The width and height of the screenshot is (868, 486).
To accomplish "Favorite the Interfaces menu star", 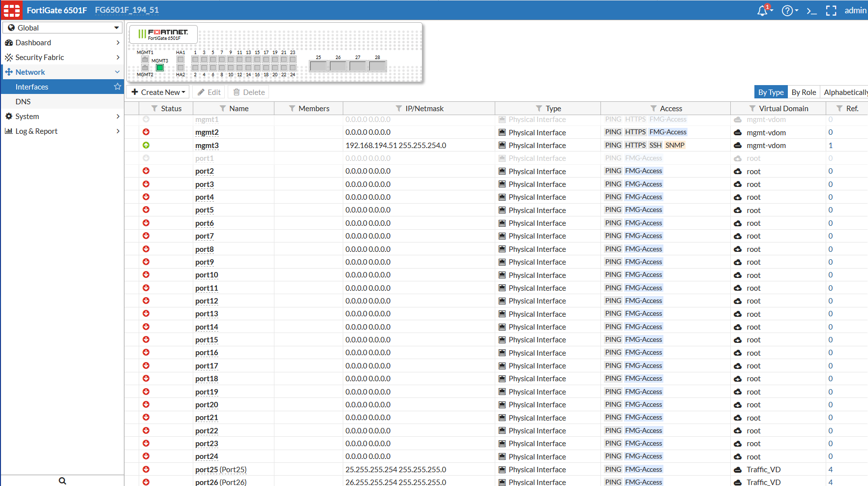I will 118,87.
